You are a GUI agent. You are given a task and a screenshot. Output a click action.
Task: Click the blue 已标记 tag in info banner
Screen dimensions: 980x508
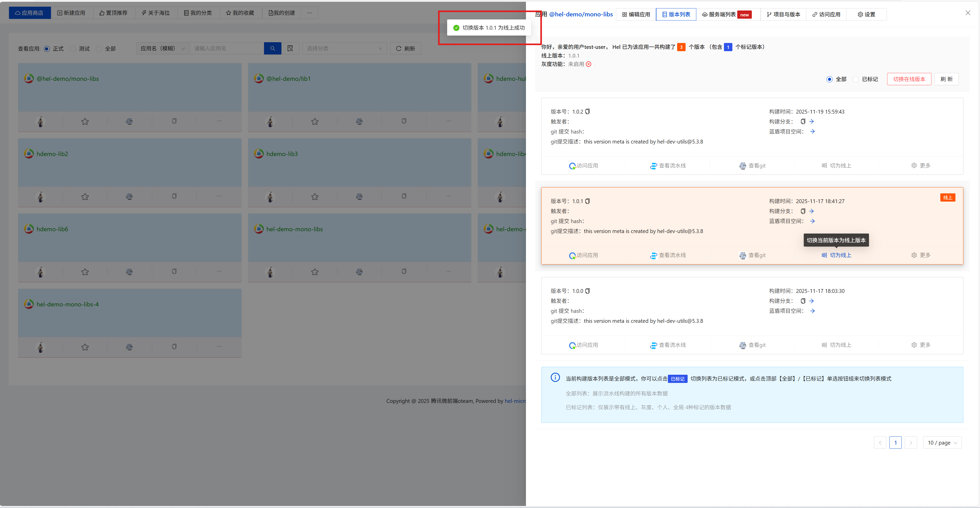pos(677,379)
